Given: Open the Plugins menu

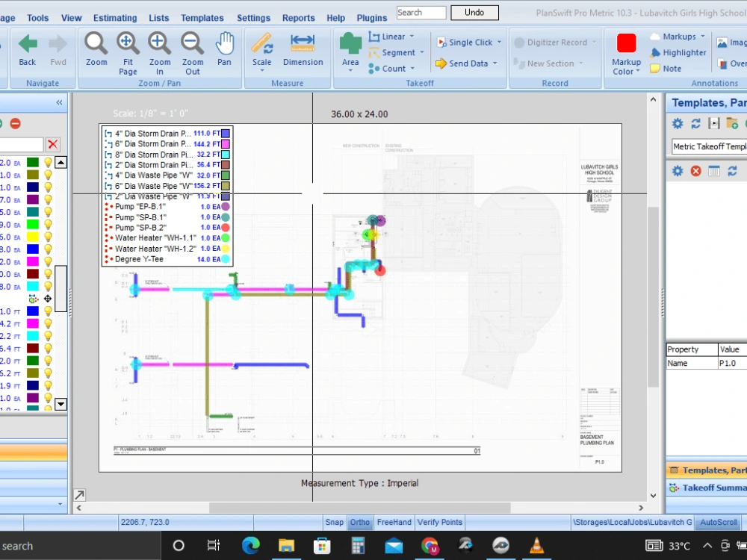Looking at the screenshot, I should click(x=371, y=18).
